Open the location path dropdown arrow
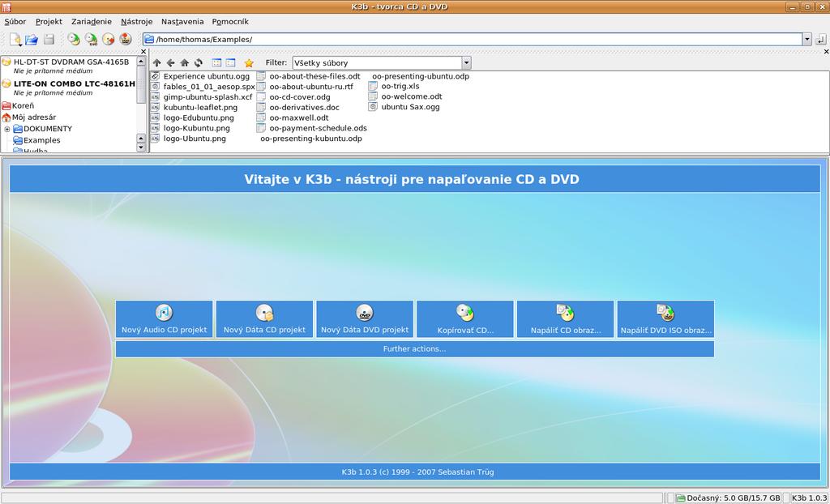The image size is (830, 504). pos(806,39)
